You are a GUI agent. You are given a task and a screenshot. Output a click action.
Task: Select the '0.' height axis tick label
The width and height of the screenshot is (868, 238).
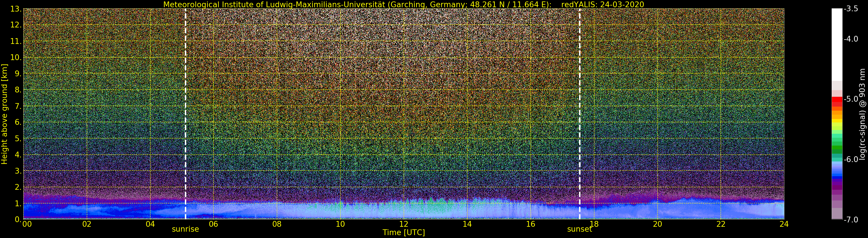click(18, 220)
